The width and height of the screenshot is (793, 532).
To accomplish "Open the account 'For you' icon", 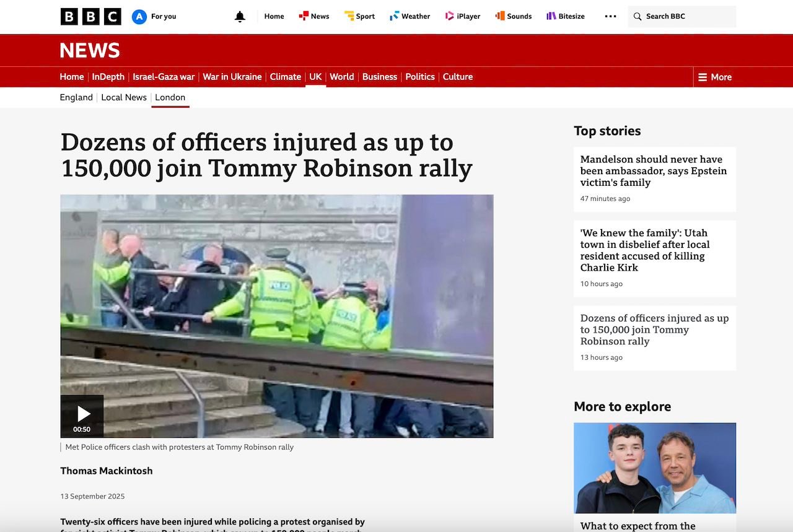I will point(139,17).
